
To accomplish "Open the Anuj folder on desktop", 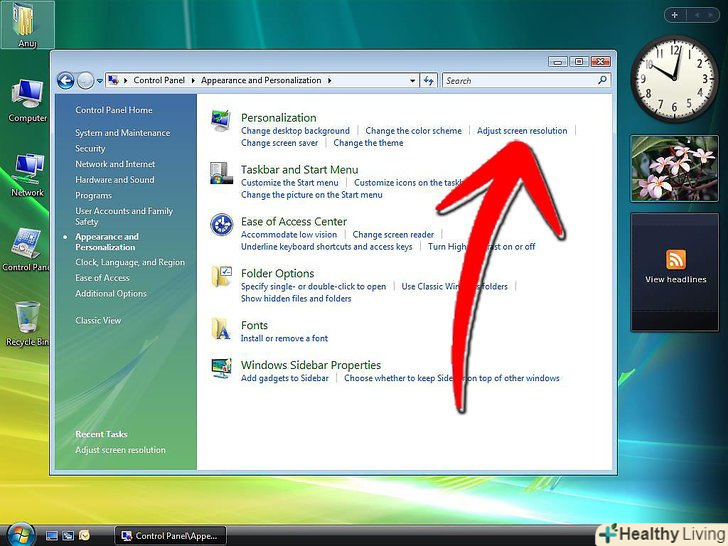I will pos(27,24).
